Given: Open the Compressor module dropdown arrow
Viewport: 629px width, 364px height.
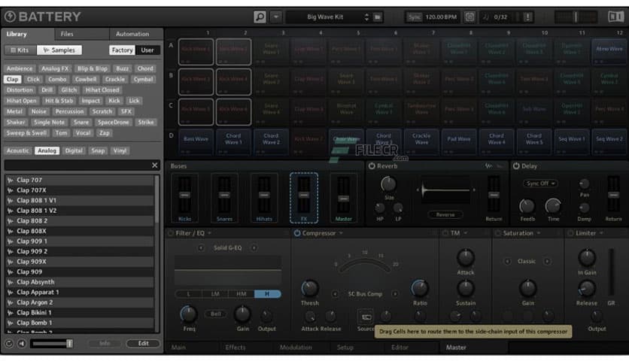Looking at the screenshot, I should coord(341,233).
